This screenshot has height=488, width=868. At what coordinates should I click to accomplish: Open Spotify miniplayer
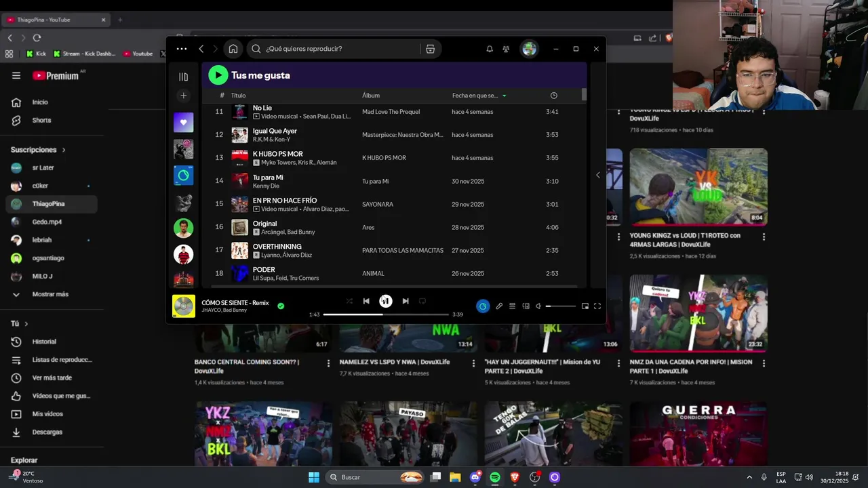[585, 306]
